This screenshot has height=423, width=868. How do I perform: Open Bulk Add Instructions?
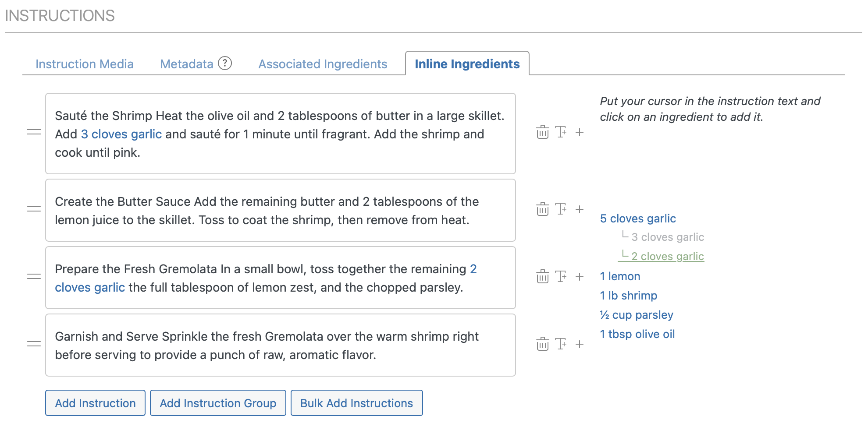click(x=356, y=403)
